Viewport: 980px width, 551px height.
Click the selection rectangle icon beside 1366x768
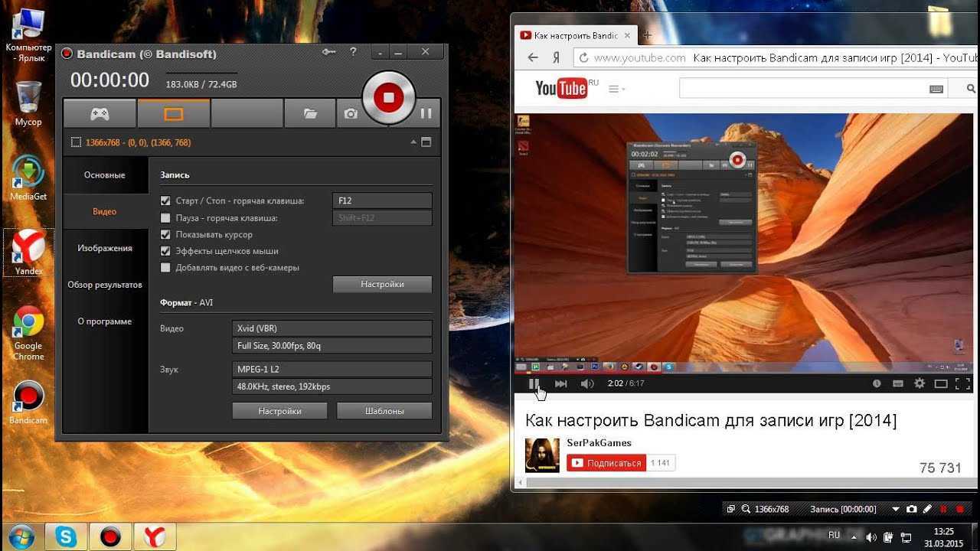[x=76, y=142]
